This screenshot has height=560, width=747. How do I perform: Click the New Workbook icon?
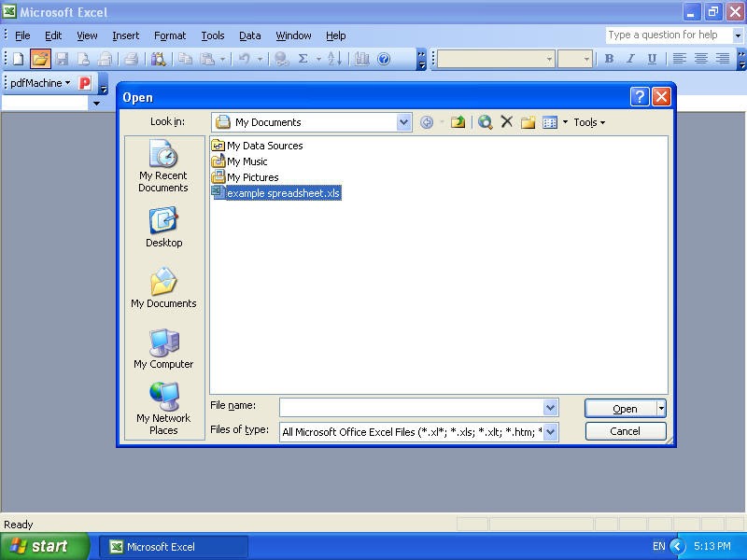(16, 58)
